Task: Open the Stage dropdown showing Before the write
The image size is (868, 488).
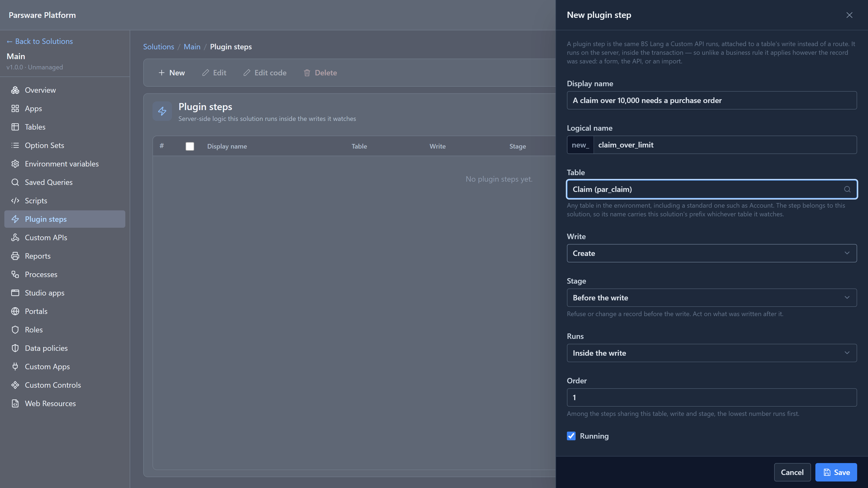Action: tap(712, 298)
